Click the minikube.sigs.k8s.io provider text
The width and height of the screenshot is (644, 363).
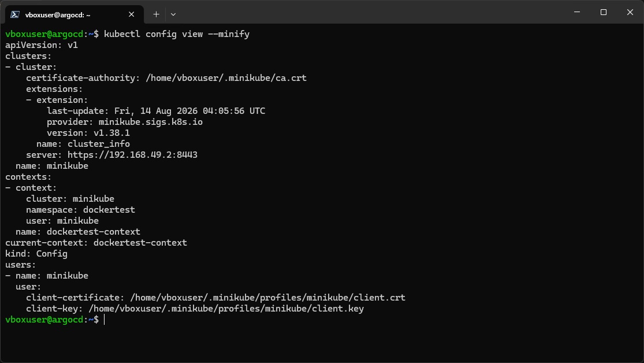tap(150, 122)
